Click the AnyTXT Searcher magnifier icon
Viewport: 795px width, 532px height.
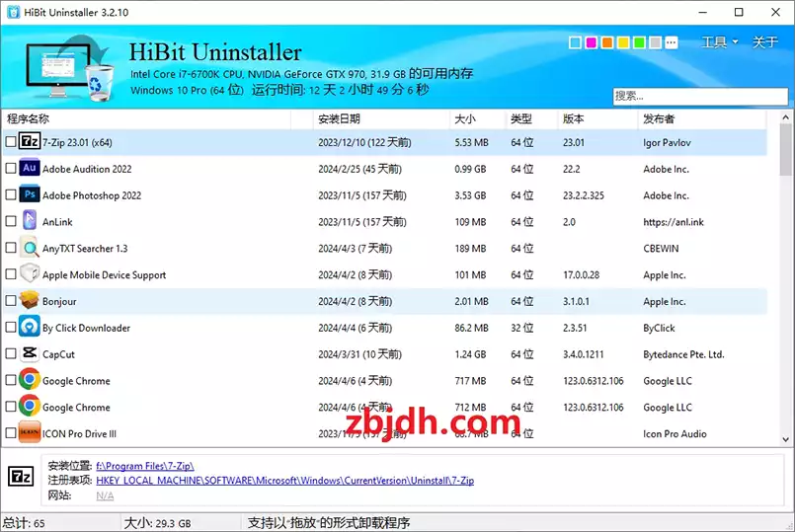tap(30, 248)
